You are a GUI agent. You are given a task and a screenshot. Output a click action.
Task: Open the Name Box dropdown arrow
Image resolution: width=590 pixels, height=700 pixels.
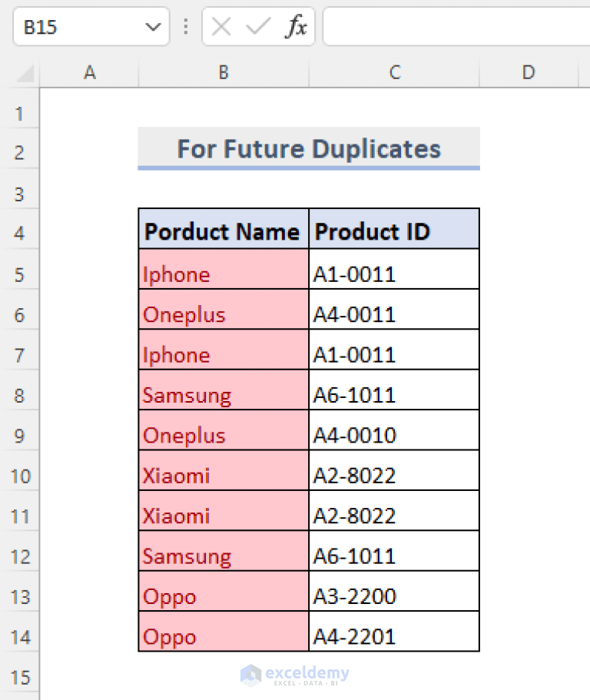pos(151,25)
